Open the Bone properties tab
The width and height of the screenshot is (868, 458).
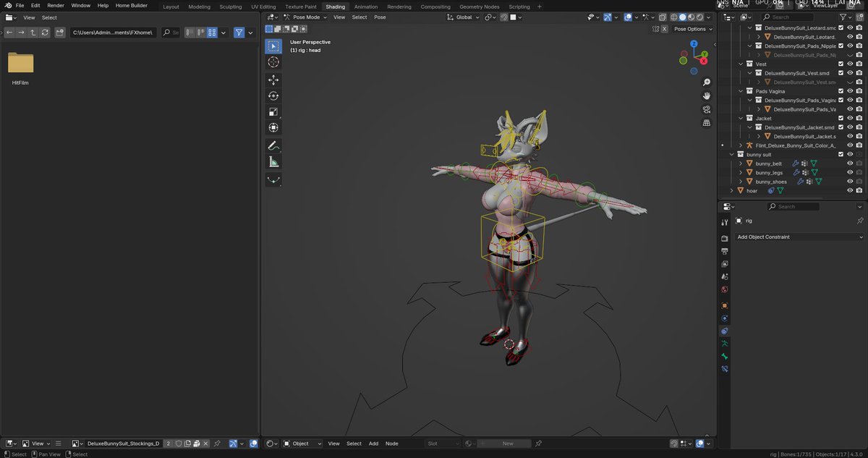(x=724, y=356)
